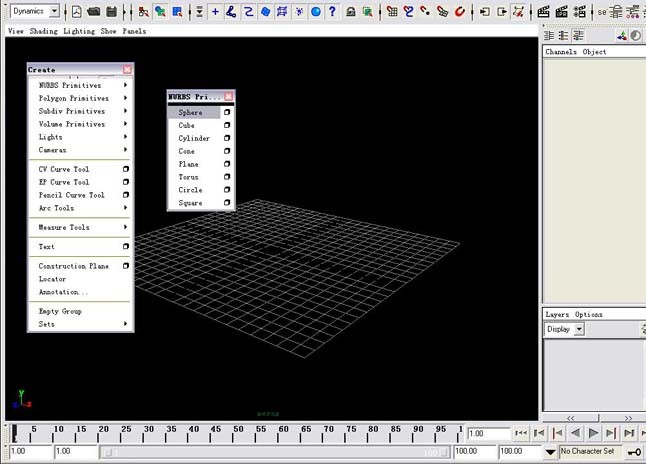646x464 pixels.
Task: Open the Display dropdown in Layers panel
Action: pos(579,329)
